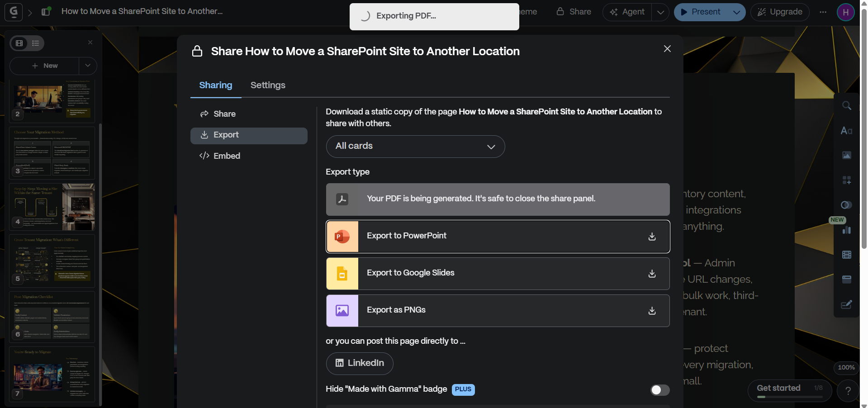Switch to the Sharing tab
868x408 pixels.
click(x=216, y=85)
